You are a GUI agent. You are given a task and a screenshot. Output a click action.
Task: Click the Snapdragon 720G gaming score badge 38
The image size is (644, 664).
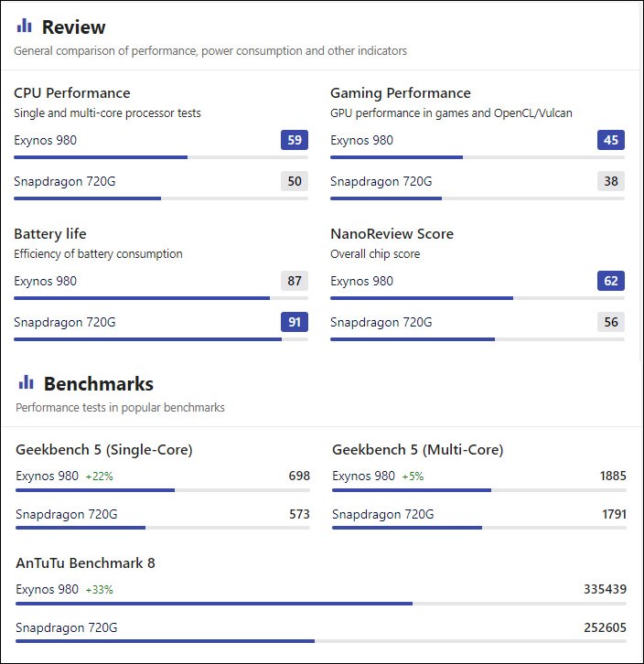(611, 181)
